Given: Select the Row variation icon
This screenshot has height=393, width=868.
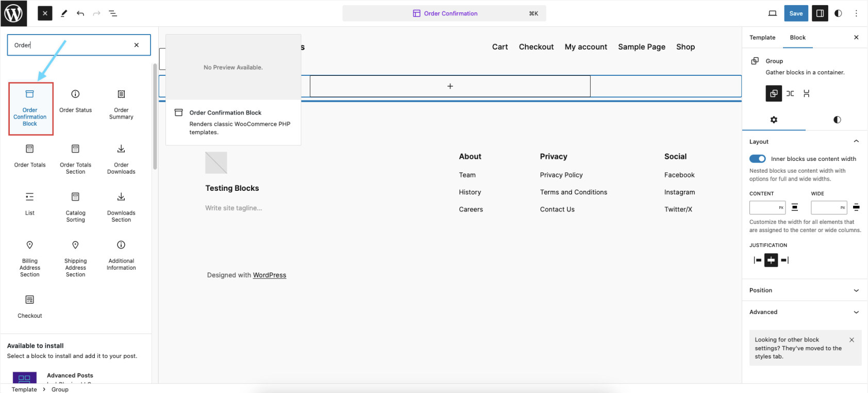Looking at the screenshot, I should 790,93.
